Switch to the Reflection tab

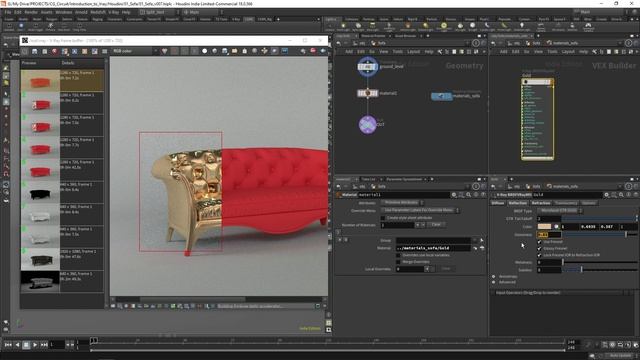[518, 203]
